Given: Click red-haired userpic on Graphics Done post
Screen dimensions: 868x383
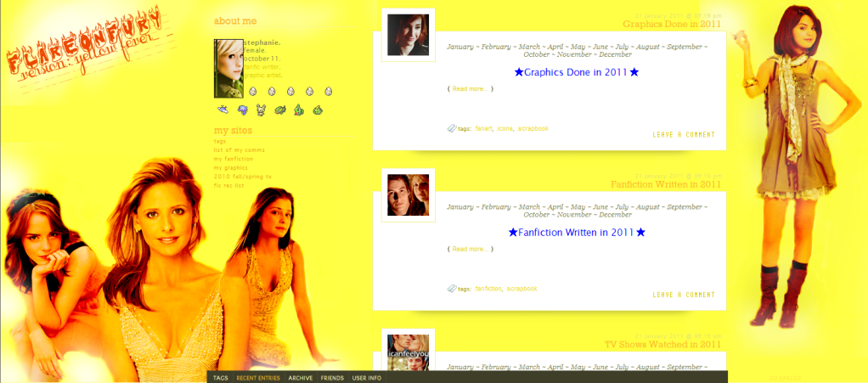Looking at the screenshot, I should [x=408, y=35].
